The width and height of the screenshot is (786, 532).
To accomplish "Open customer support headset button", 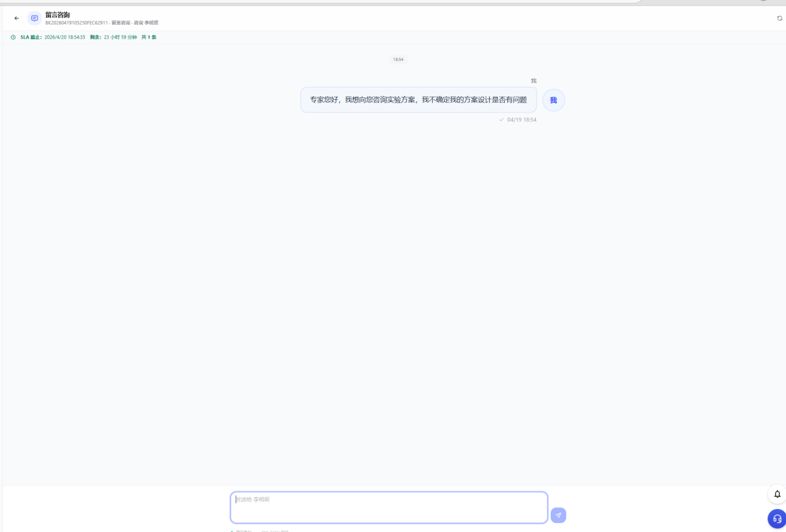I will point(777,519).
